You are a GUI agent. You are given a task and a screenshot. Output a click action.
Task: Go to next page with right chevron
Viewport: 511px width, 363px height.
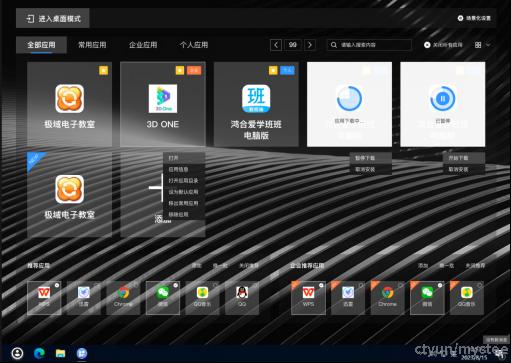310,45
